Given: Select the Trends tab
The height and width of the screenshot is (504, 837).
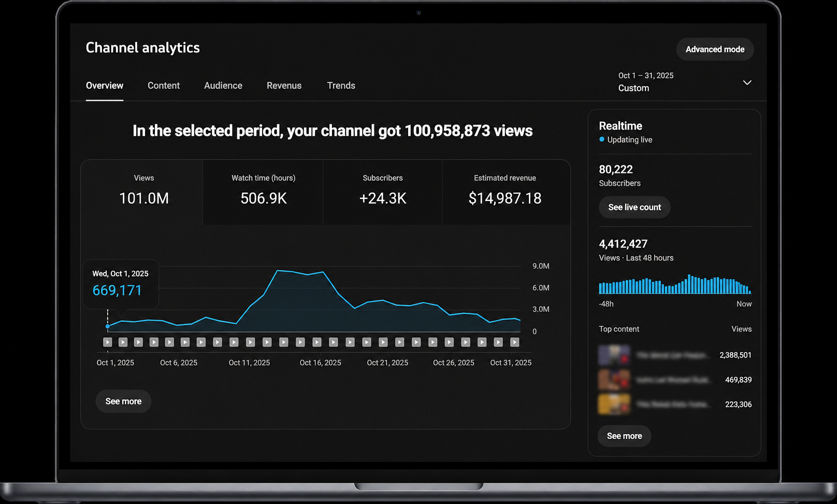Looking at the screenshot, I should click(x=341, y=85).
